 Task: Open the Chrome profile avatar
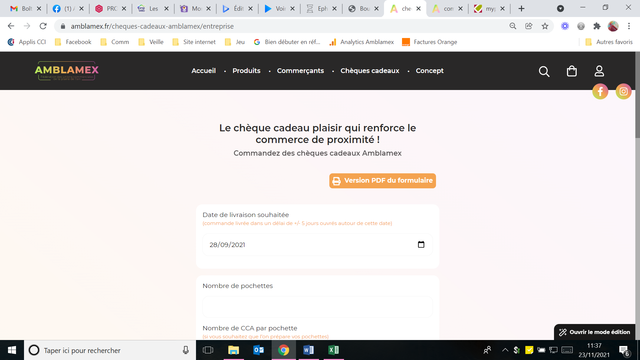coord(613,26)
